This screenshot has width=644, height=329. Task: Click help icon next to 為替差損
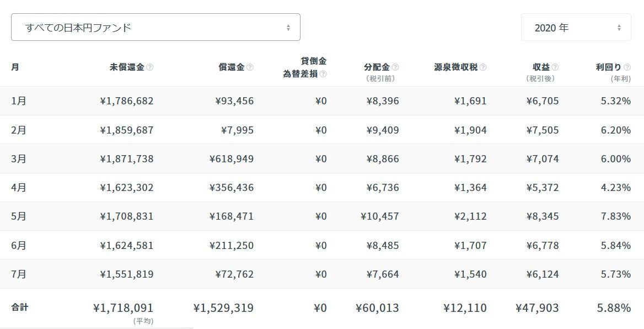pyautogui.click(x=323, y=74)
